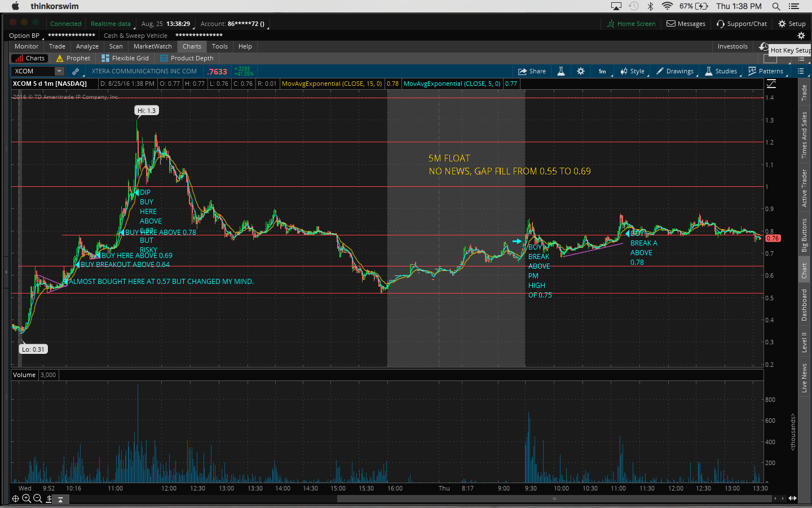Switch to the Tools tab
Screen dimensions: 812x508
(x=220, y=46)
